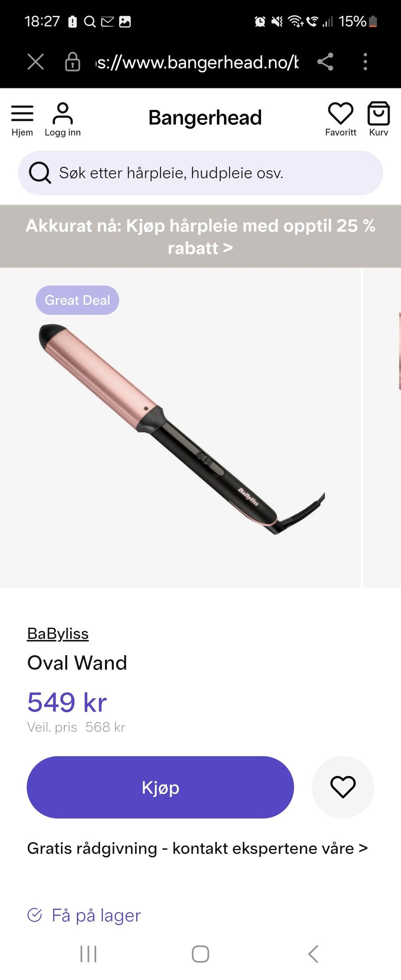Screen dimensions: 401x980
Task: Open the 25 % rabatt promo banner
Action: pos(200,236)
